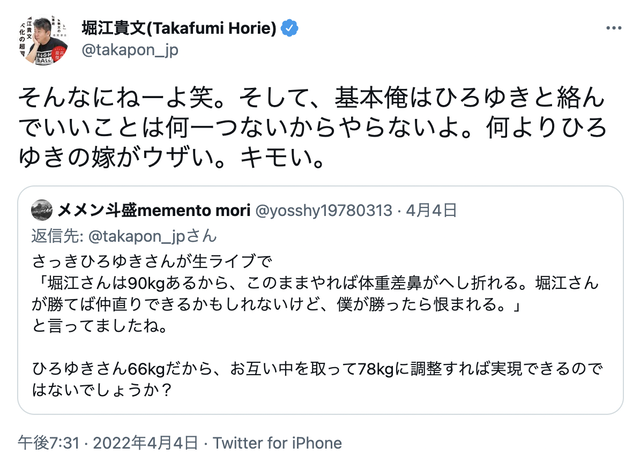Screen dimensions: 640x462
Task: Open メメン斗盛memento mori profile name
Action: 154,211
